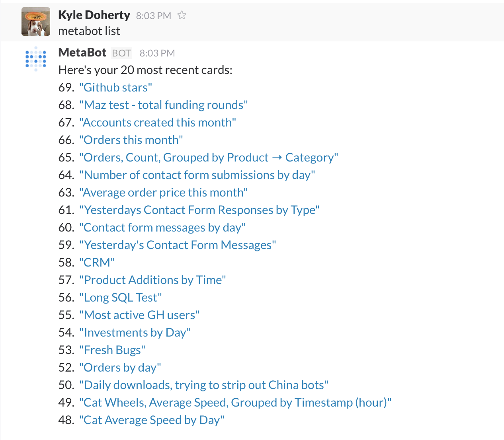This screenshot has width=504, height=440.
Task: Open the MetaBot username profile
Action: pyautogui.click(x=82, y=53)
